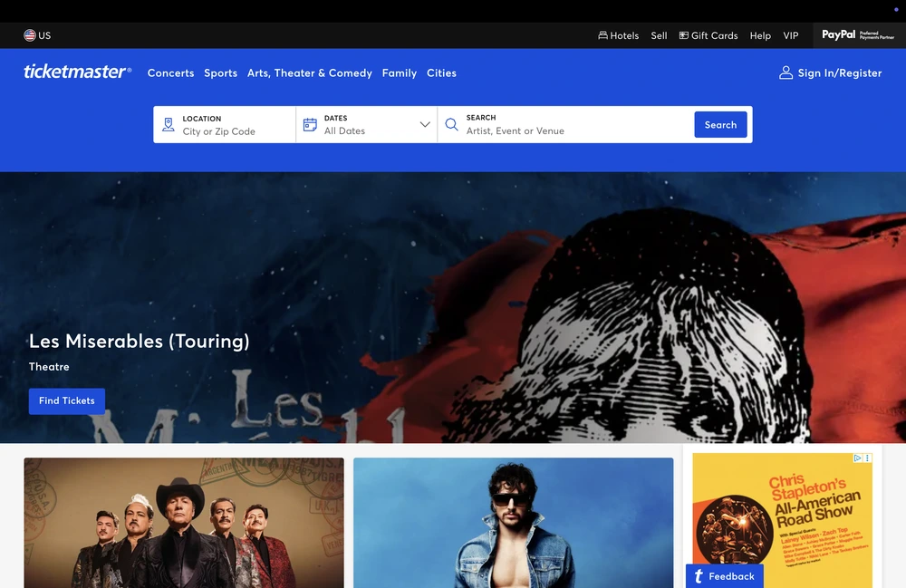This screenshot has width=906, height=588.
Task: Open the Feedback panel
Action: (724, 575)
